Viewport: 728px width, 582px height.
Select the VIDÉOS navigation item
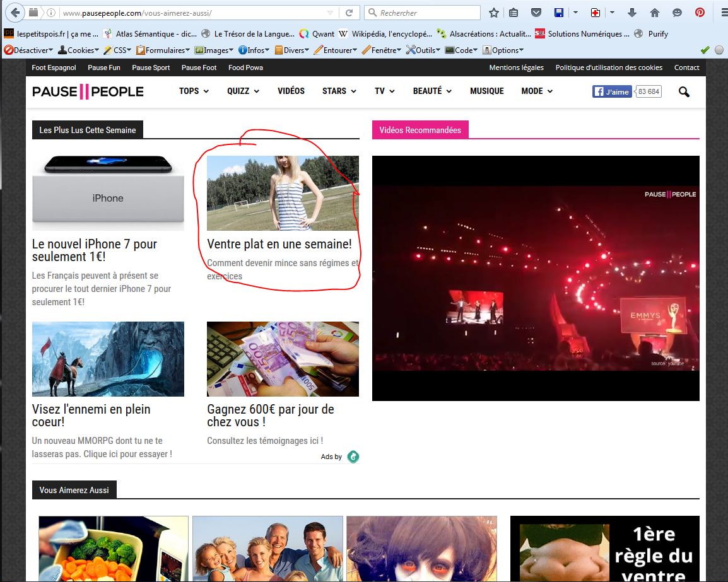(x=291, y=91)
